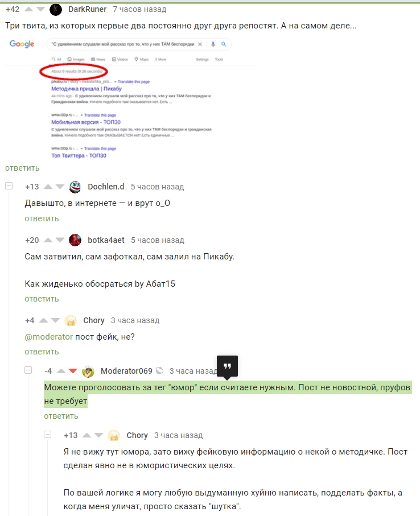
Task: Open the DarkRuner profile link
Action: (87, 9)
